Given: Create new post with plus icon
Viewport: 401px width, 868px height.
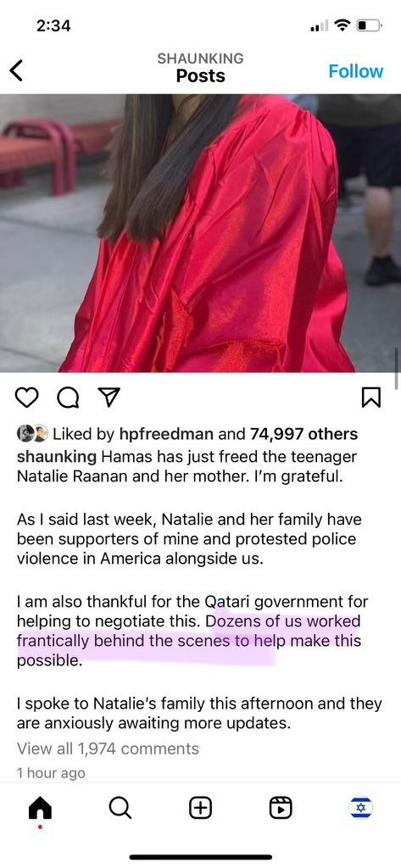Looking at the screenshot, I should click(200, 808).
